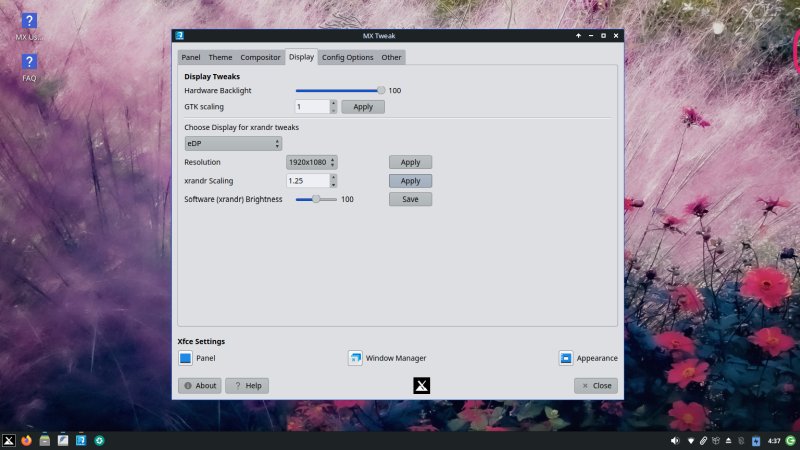The image size is (800, 450).
Task: Increase xrandr Scaling with up arrow
Action: point(333,178)
